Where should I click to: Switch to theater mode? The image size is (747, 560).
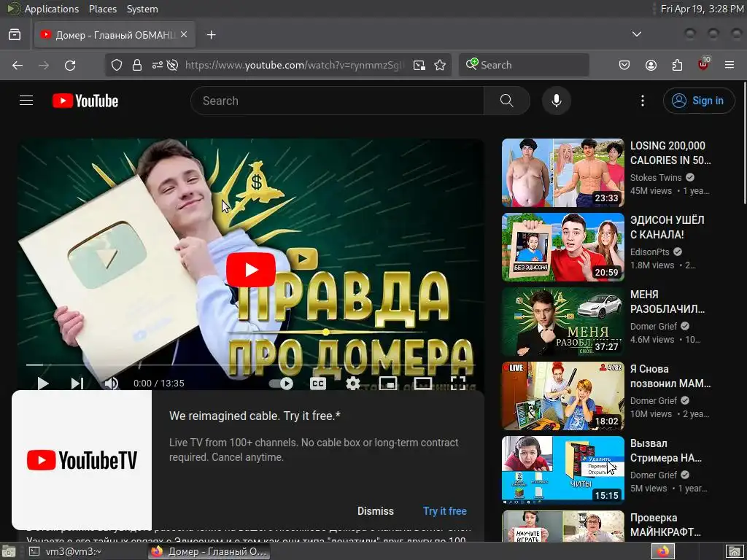[x=423, y=384]
